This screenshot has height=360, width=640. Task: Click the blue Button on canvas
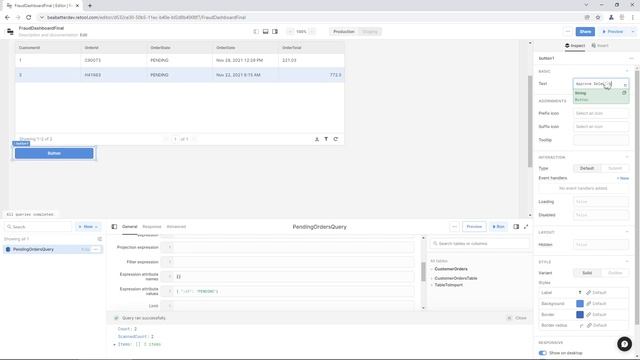click(x=54, y=153)
